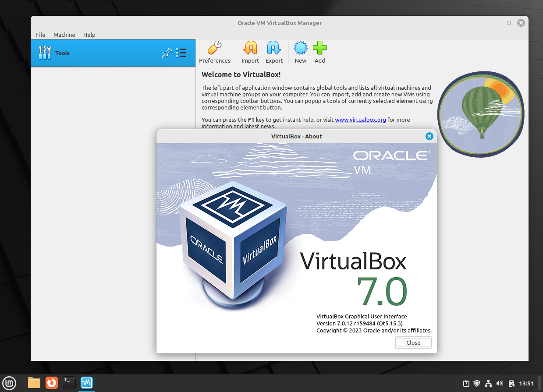Open the Terminal from the taskbar

[69, 383]
